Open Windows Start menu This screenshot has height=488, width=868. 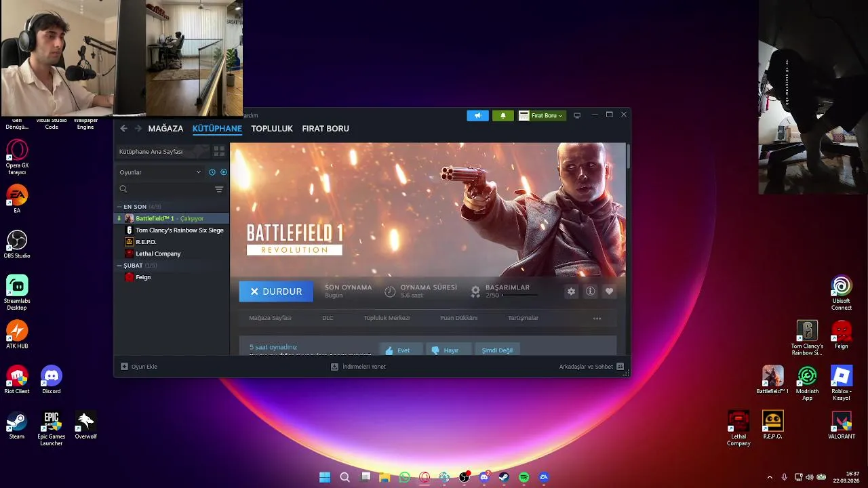[325, 477]
